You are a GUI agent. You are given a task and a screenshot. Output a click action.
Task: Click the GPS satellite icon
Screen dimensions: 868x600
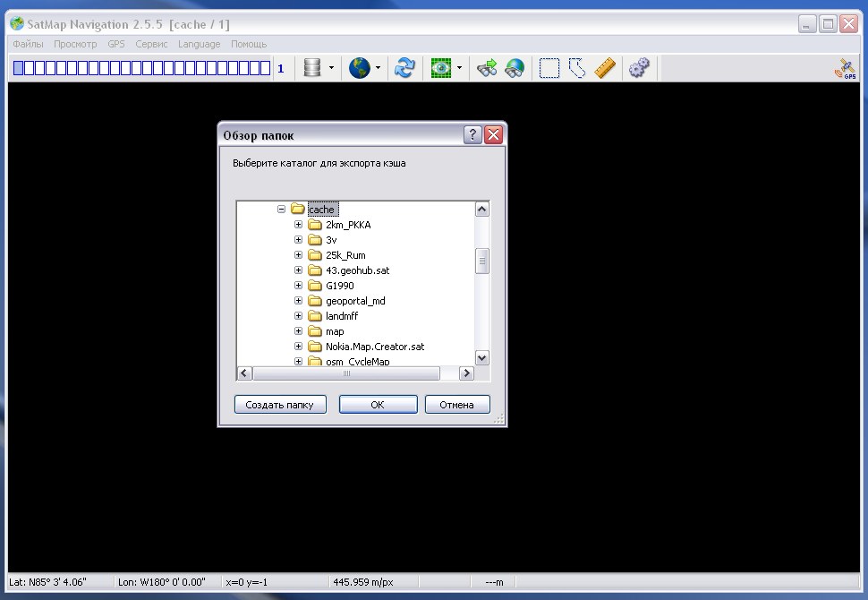point(846,69)
